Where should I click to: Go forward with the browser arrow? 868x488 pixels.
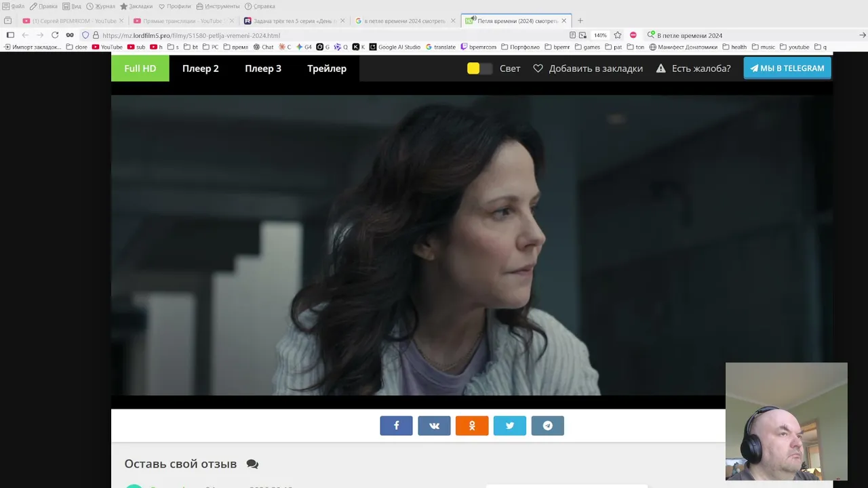click(x=40, y=35)
